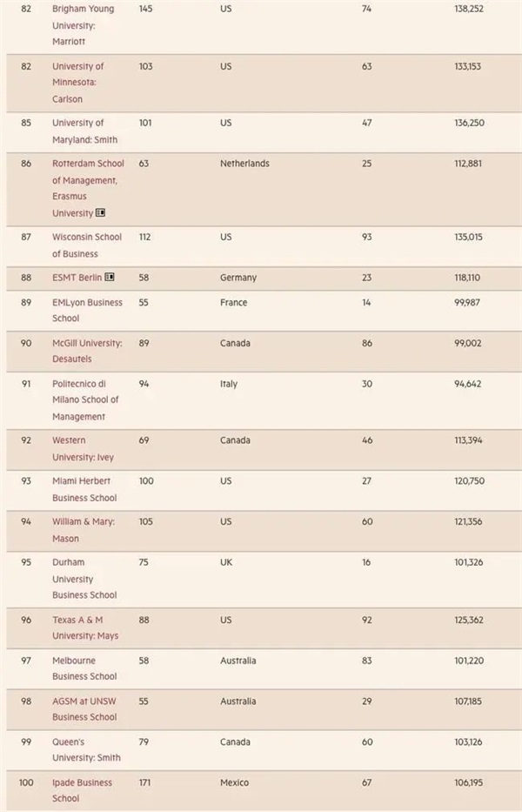
Task: Select University of Maryland: Smith
Action: pyautogui.click(x=84, y=131)
